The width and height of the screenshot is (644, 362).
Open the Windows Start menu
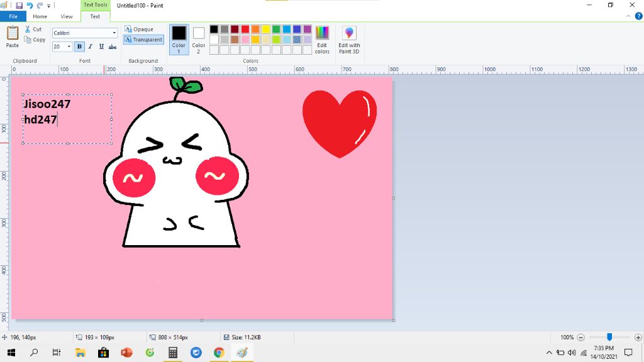coord(11,353)
